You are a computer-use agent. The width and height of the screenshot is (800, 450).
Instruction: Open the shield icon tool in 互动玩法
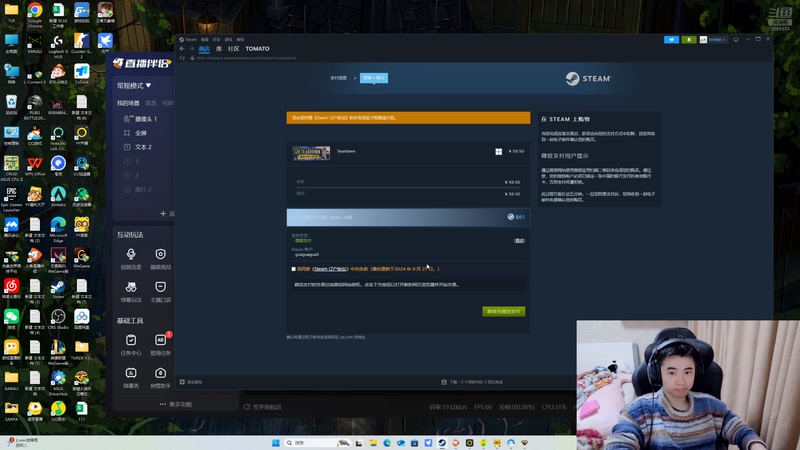point(160,258)
